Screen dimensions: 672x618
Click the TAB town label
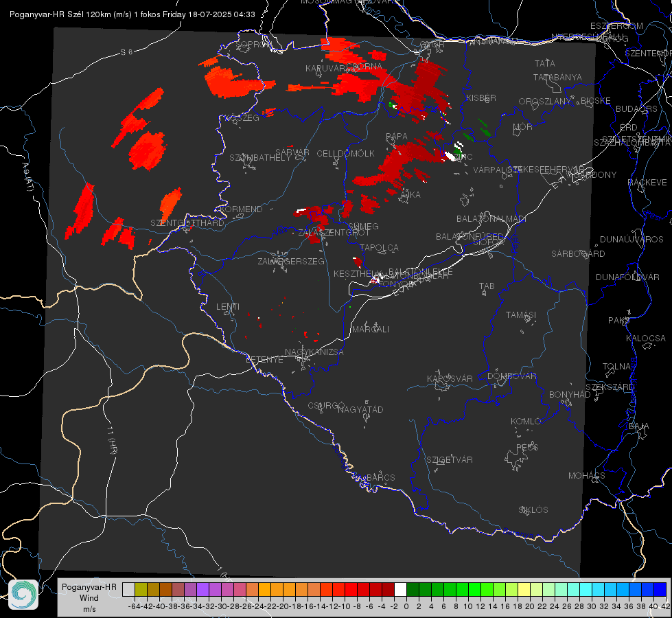pos(487,286)
